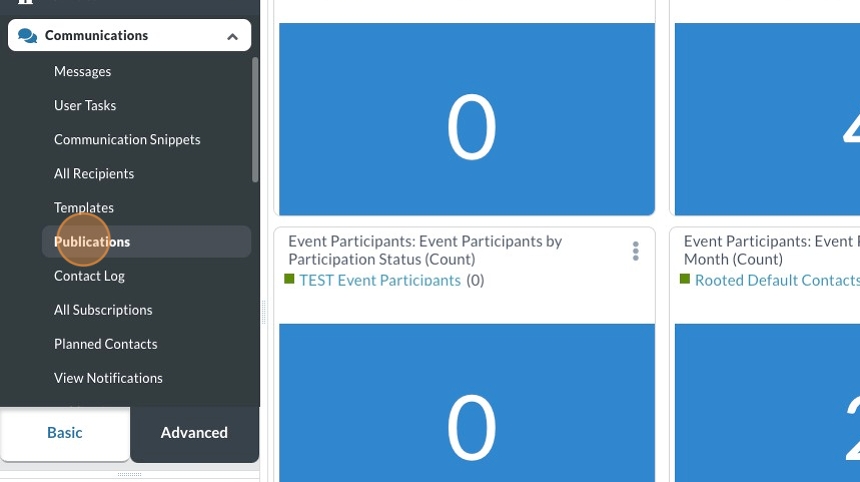Open Templates in Communications menu
The height and width of the screenshot is (482, 860).
pos(84,208)
